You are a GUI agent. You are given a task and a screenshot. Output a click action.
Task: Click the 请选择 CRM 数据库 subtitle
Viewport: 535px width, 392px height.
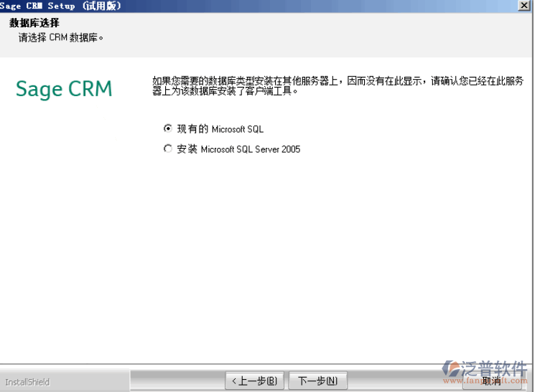coord(61,37)
